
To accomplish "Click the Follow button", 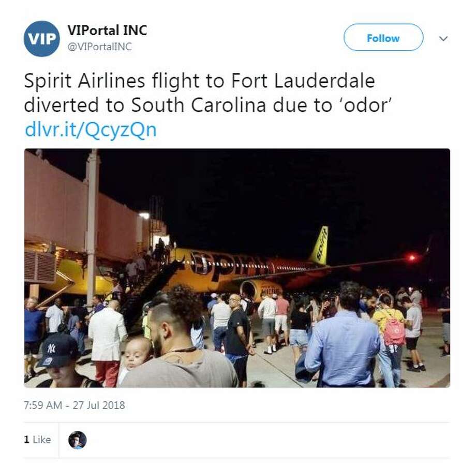I will pos(383,37).
